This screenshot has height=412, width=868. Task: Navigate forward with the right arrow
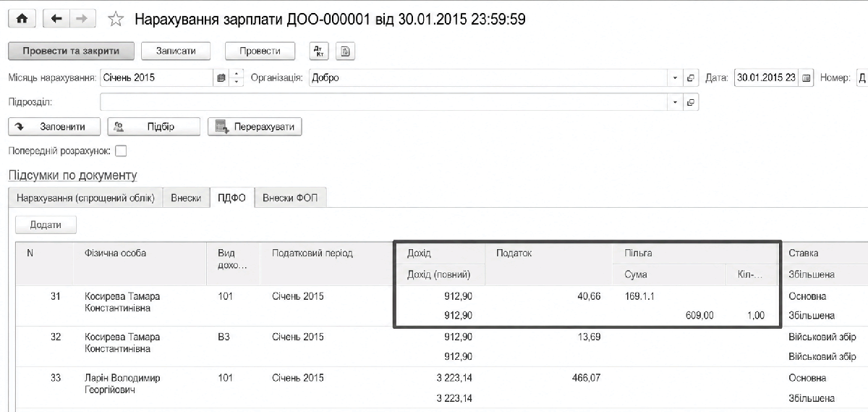(x=82, y=20)
